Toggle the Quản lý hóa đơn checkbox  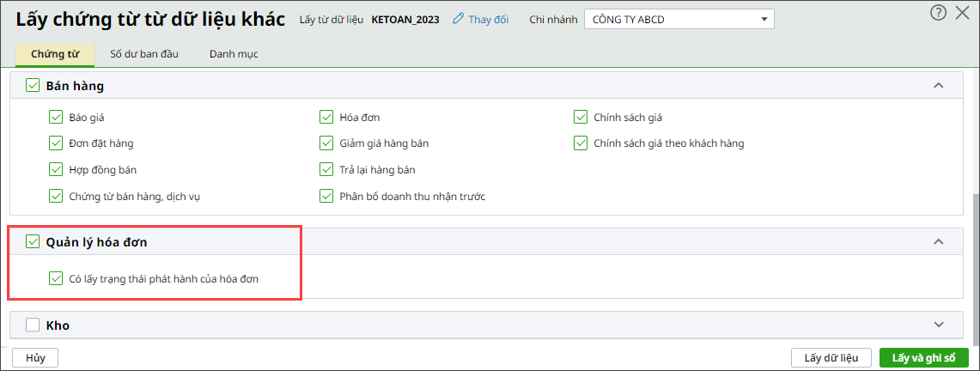[33, 241]
